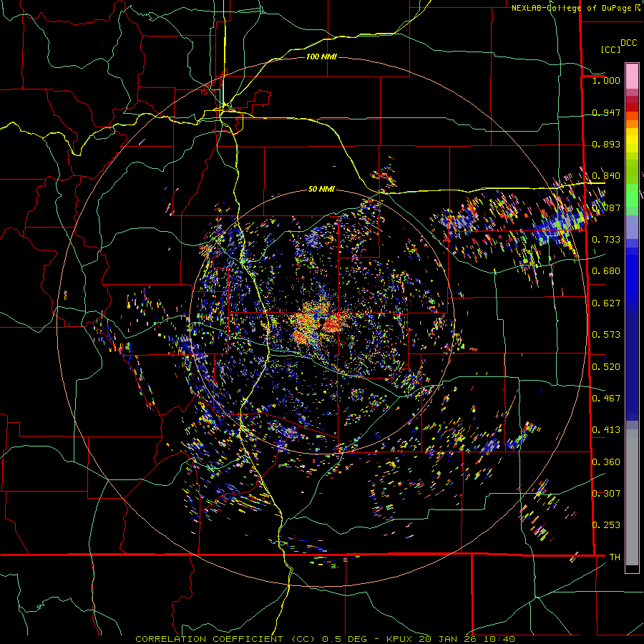Select the 0.733 scale value
644x644 pixels.
click(x=606, y=240)
